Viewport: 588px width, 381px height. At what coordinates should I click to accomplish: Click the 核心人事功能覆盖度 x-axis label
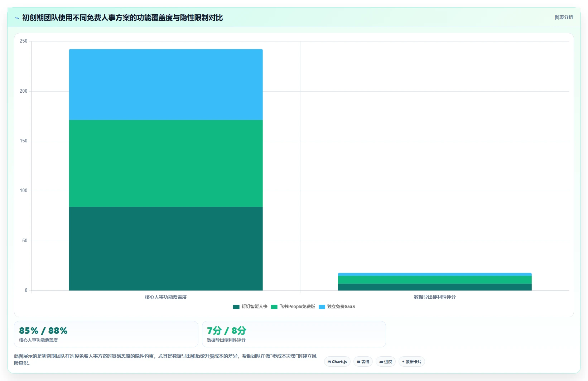tap(166, 297)
